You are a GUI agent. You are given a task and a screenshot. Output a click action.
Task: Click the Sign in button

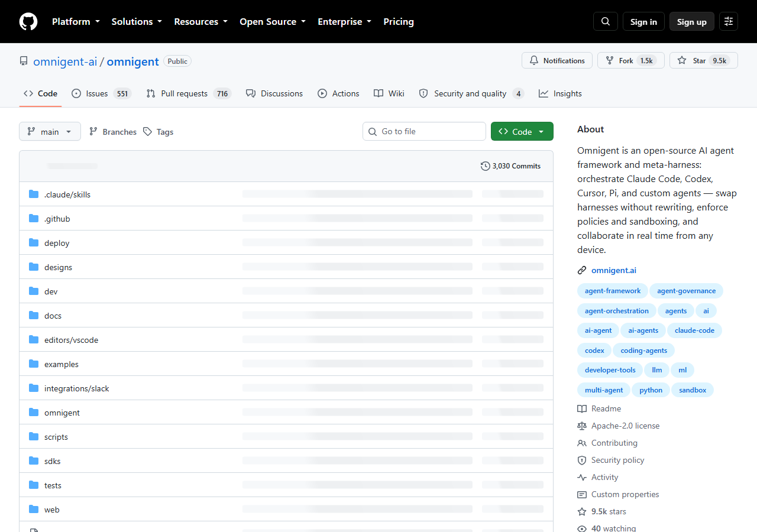(x=643, y=21)
